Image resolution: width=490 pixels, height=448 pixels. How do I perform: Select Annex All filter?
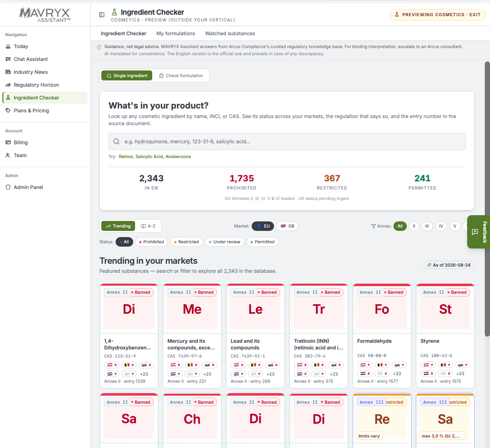tap(400, 226)
